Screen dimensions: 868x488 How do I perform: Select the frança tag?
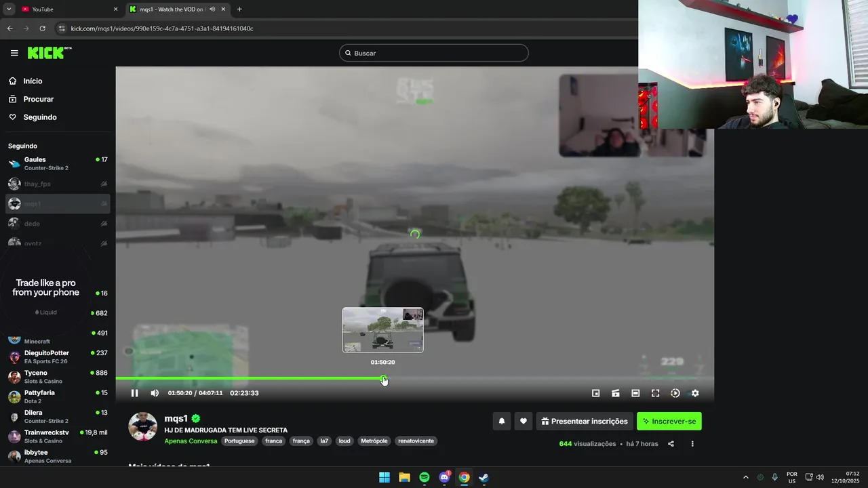click(301, 441)
